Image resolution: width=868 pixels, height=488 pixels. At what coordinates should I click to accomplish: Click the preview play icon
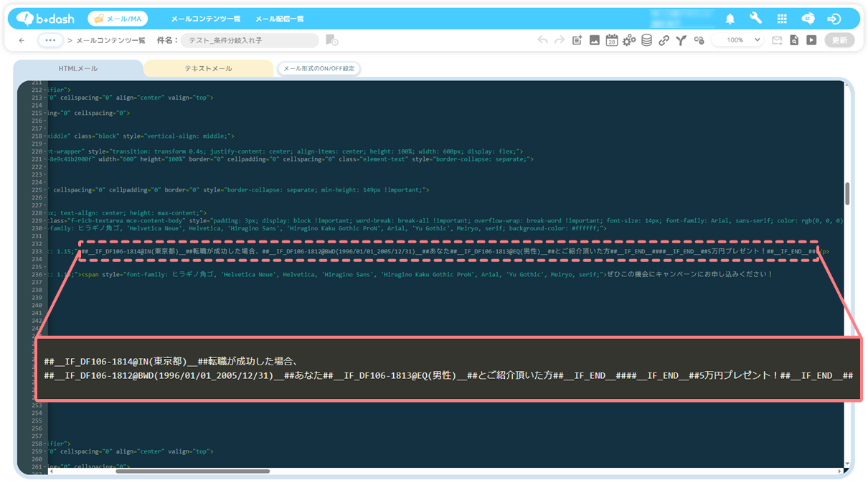tap(811, 41)
